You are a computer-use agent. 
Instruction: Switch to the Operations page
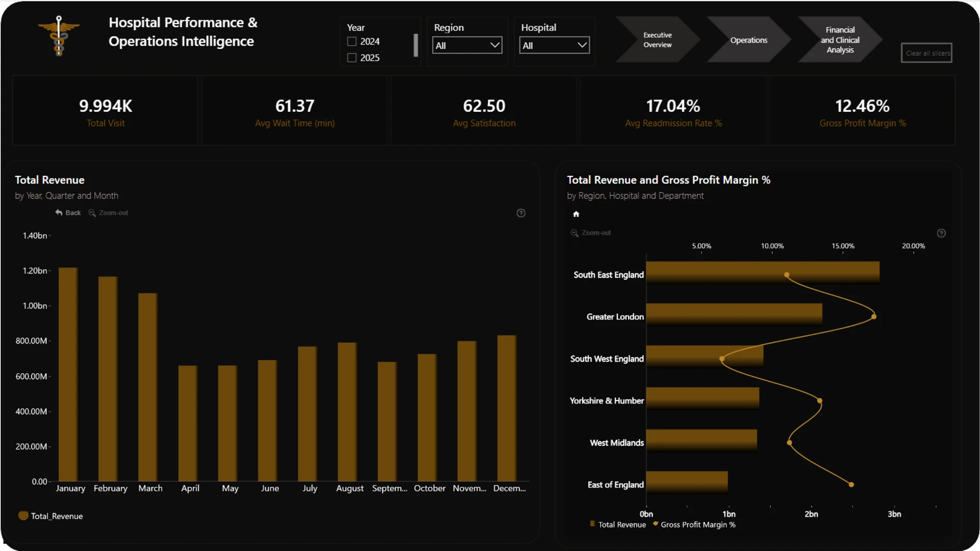coord(749,40)
